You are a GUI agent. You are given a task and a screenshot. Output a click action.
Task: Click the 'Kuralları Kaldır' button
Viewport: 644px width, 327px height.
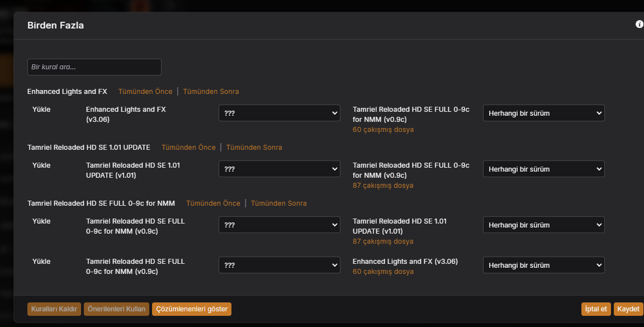[54, 309]
